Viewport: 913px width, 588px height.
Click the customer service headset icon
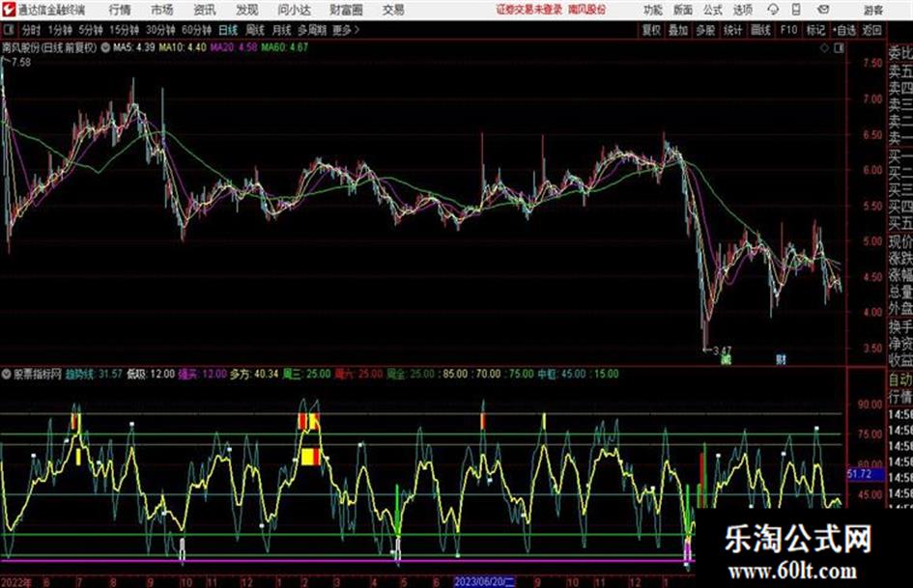pyautogui.click(x=773, y=10)
